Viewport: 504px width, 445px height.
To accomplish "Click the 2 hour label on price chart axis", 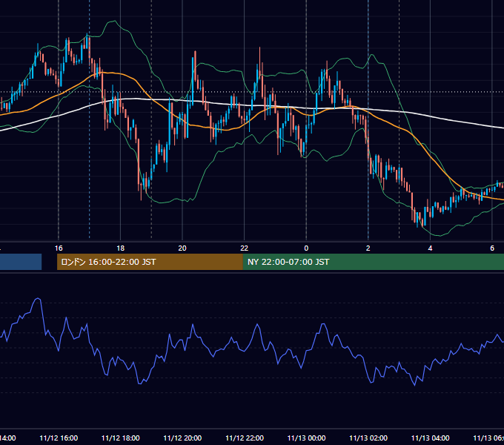I will (368, 248).
